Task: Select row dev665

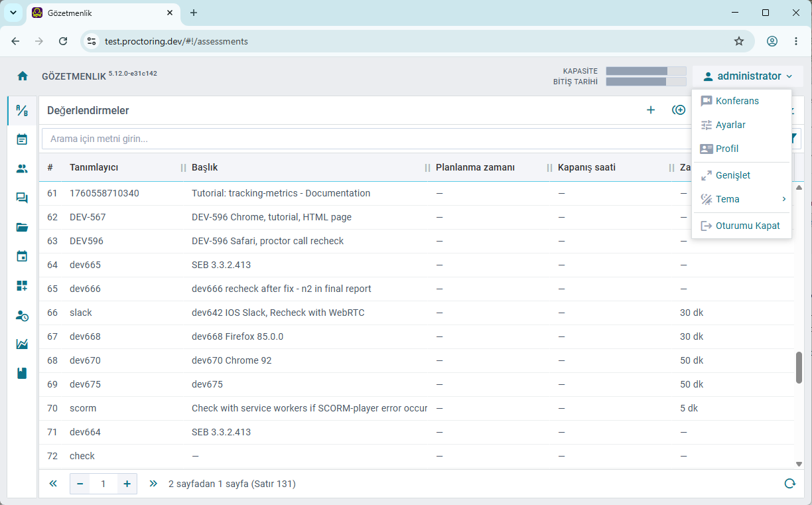Action: point(417,265)
